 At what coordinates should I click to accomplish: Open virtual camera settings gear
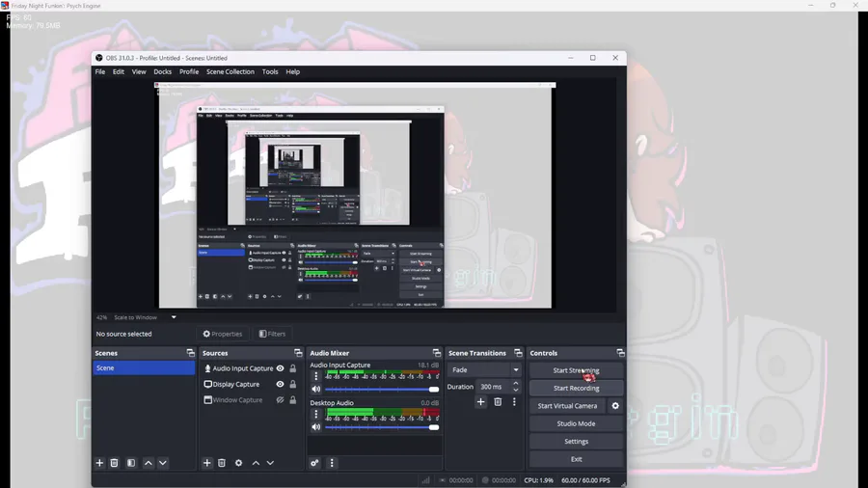coord(615,406)
